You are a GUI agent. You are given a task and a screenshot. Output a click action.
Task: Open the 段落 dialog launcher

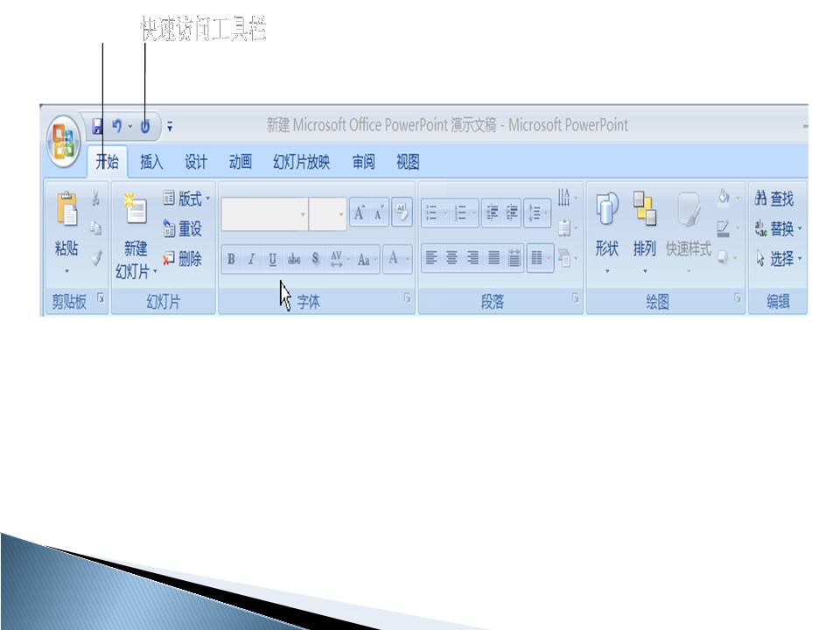[576, 297]
